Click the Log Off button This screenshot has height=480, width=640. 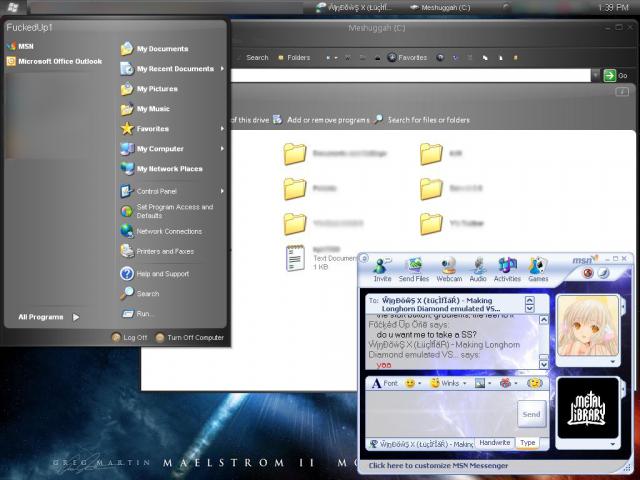[129, 338]
